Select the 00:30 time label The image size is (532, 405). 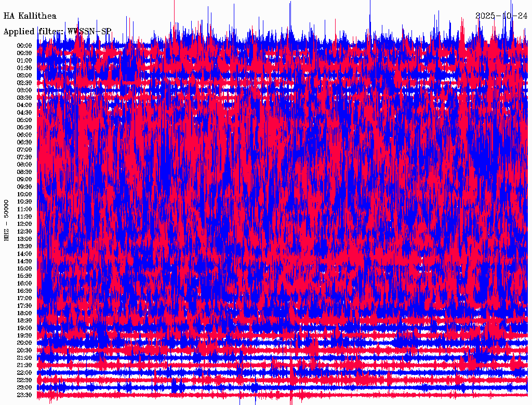[x=24, y=53]
